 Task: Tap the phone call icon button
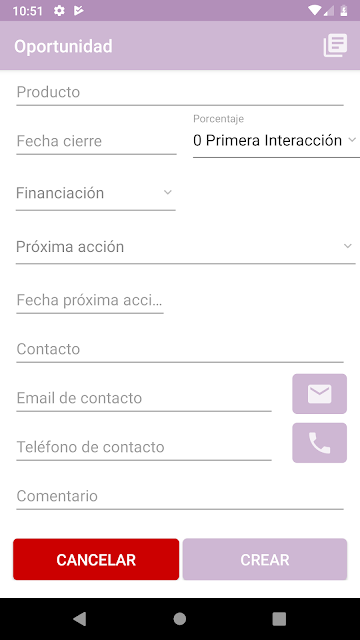320,443
